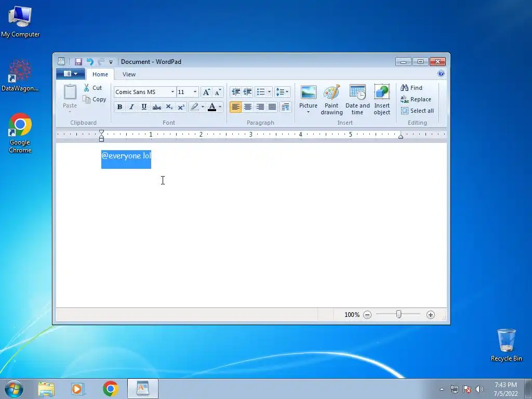Open Replace in Editing group

tap(416, 99)
